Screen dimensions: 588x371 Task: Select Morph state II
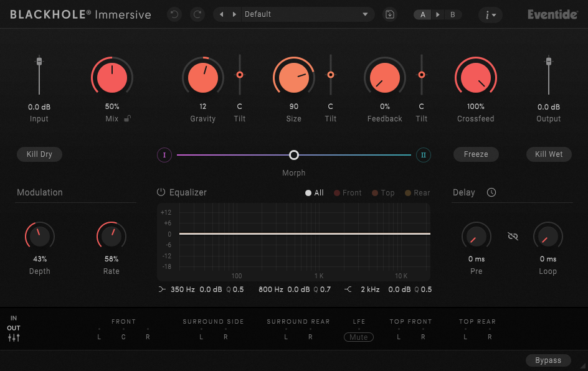tap(424, 155)
